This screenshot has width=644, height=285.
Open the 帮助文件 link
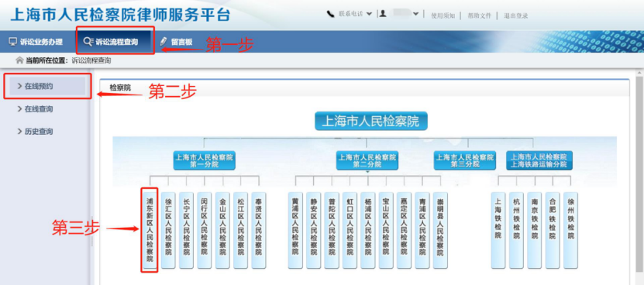click(x=479, y=15)
